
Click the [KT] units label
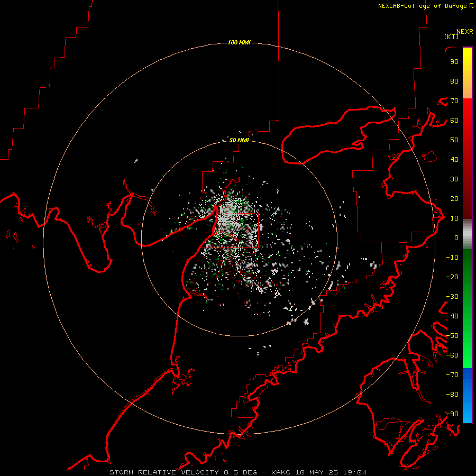tap(452, 36)
